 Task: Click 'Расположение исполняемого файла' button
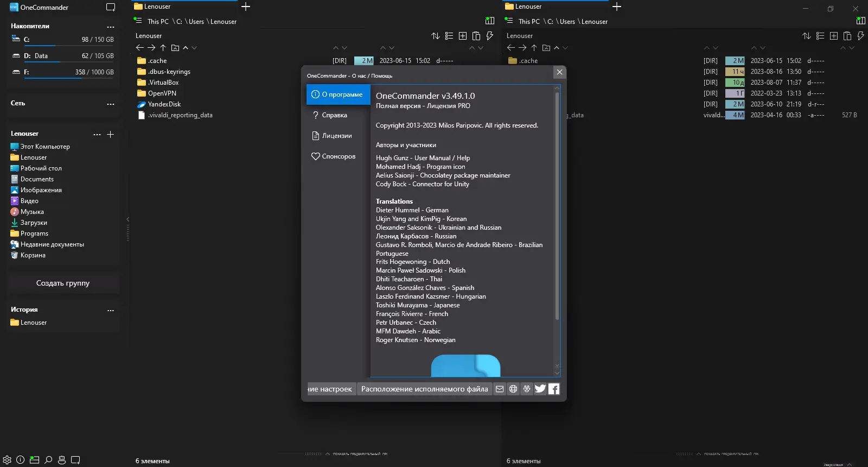[424, 389]
